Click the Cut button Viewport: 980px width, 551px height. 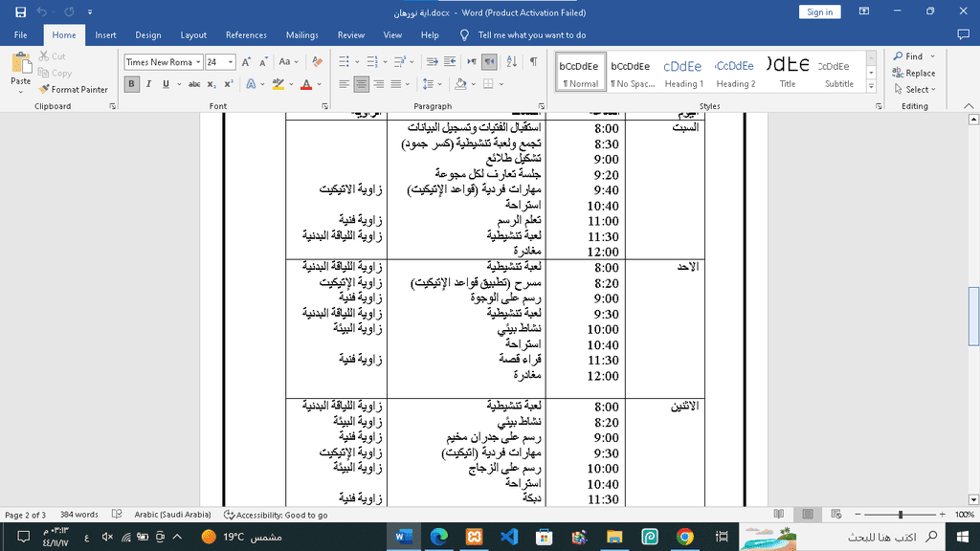(52, 56)
